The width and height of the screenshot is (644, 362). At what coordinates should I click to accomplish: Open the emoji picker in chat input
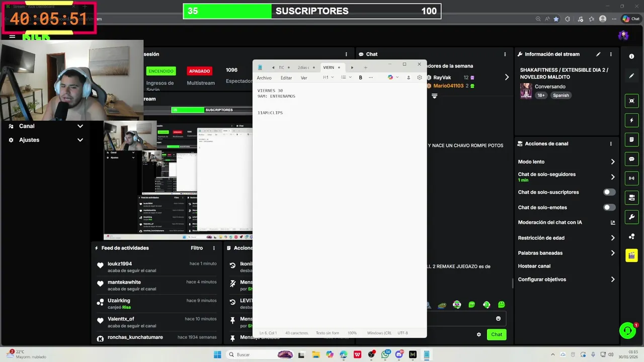click(x=499, y=319)
